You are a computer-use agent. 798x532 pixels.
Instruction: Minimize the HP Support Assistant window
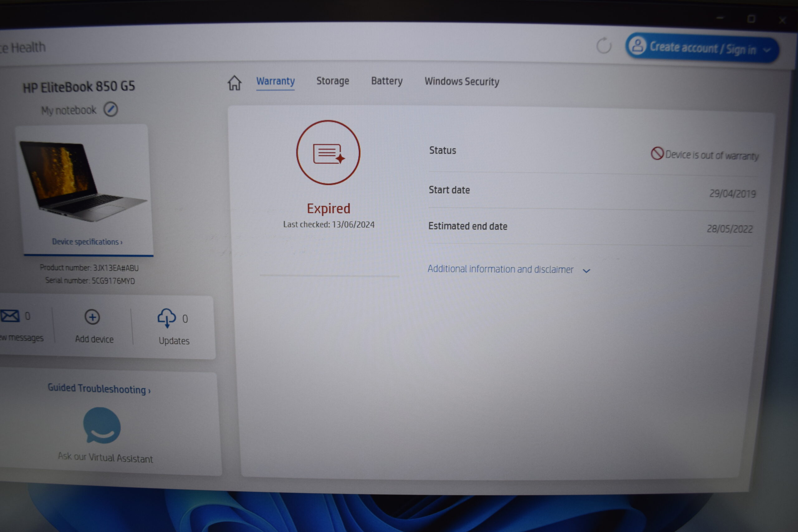[x=720, y=18]
